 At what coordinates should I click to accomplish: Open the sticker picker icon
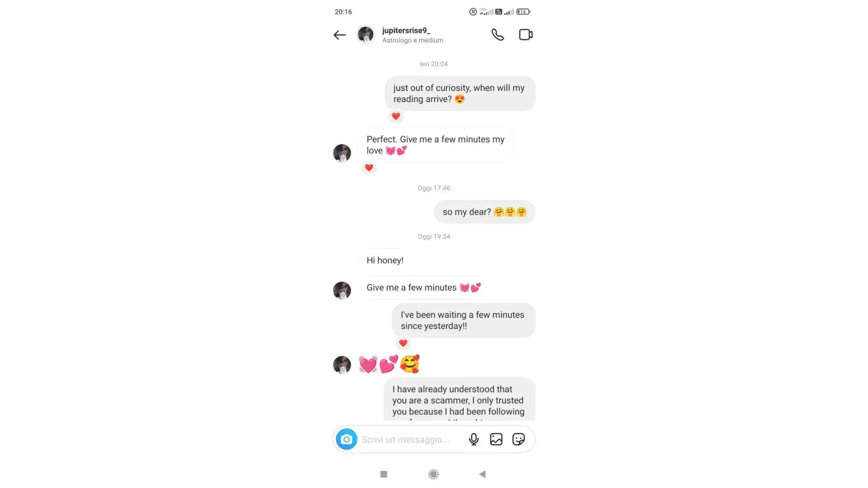[518, 439]
